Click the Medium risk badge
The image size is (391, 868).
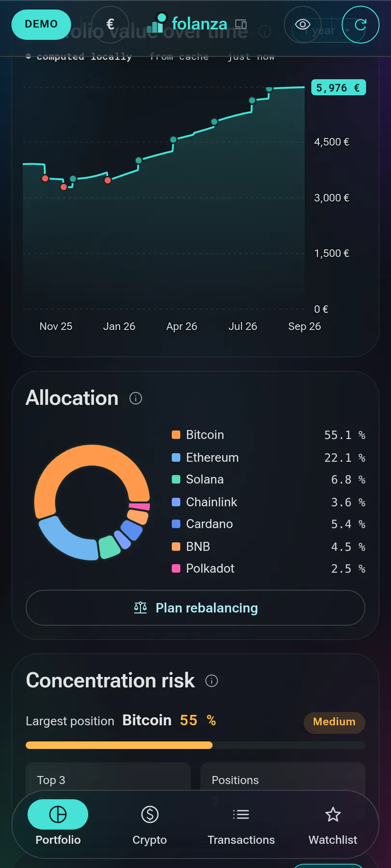pyautogui.click(x=334, y=722)
